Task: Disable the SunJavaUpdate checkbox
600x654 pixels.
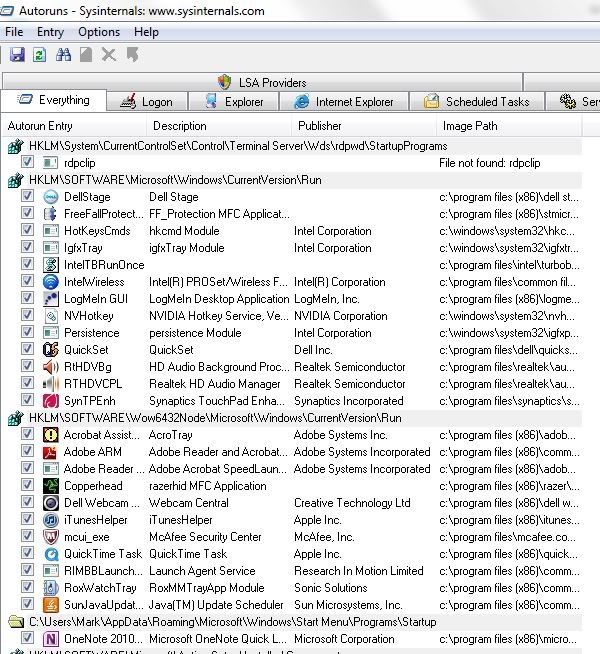Action: (28, 604)
